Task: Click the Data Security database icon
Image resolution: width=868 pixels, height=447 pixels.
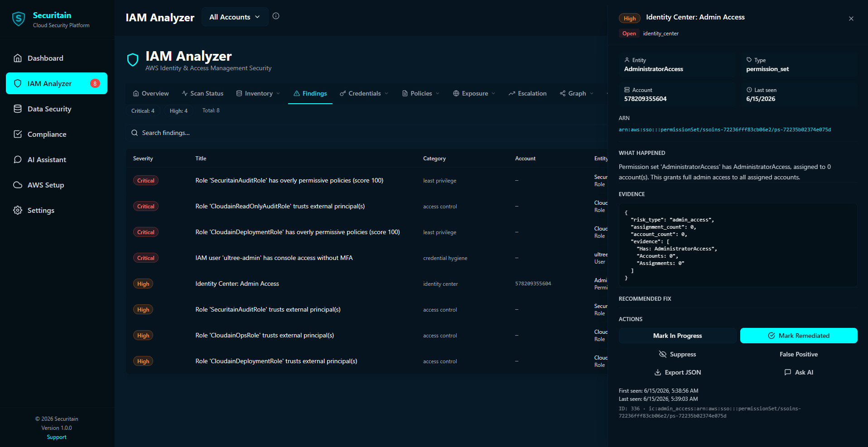Action: (18, 109)
